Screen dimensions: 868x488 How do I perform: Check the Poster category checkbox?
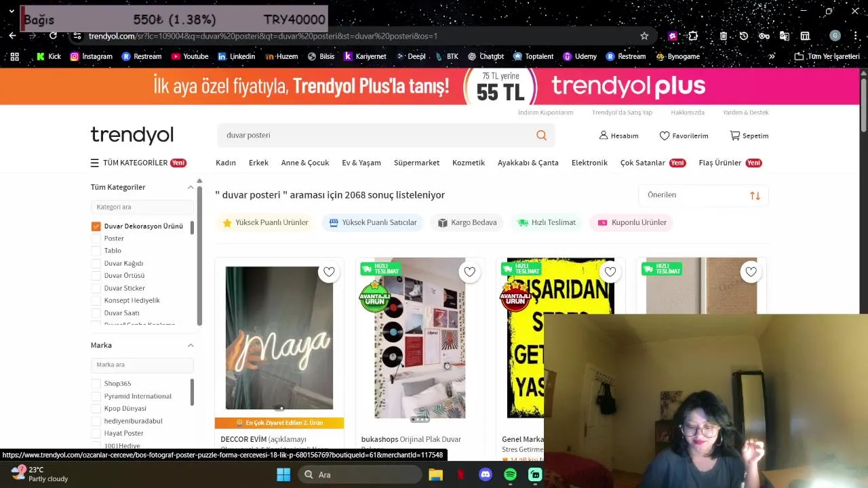click(x=96, y=239)
